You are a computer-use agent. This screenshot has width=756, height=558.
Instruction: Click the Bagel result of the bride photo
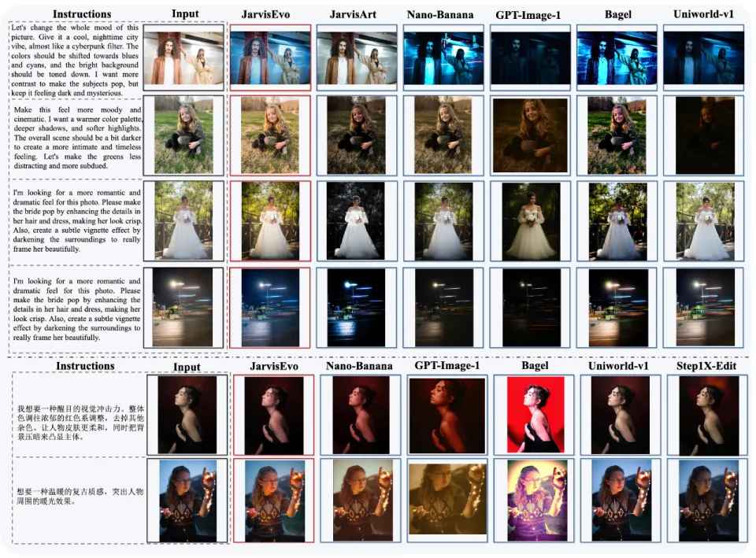click(x=614, y=220)
